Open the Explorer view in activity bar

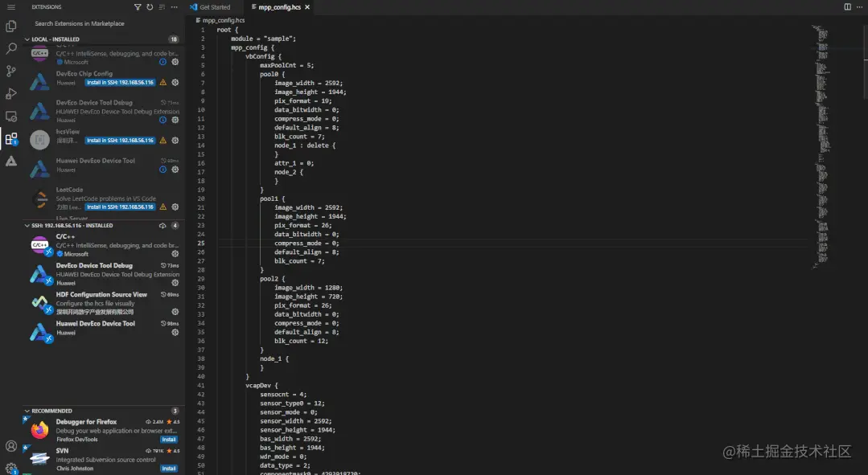coord(11,26)
